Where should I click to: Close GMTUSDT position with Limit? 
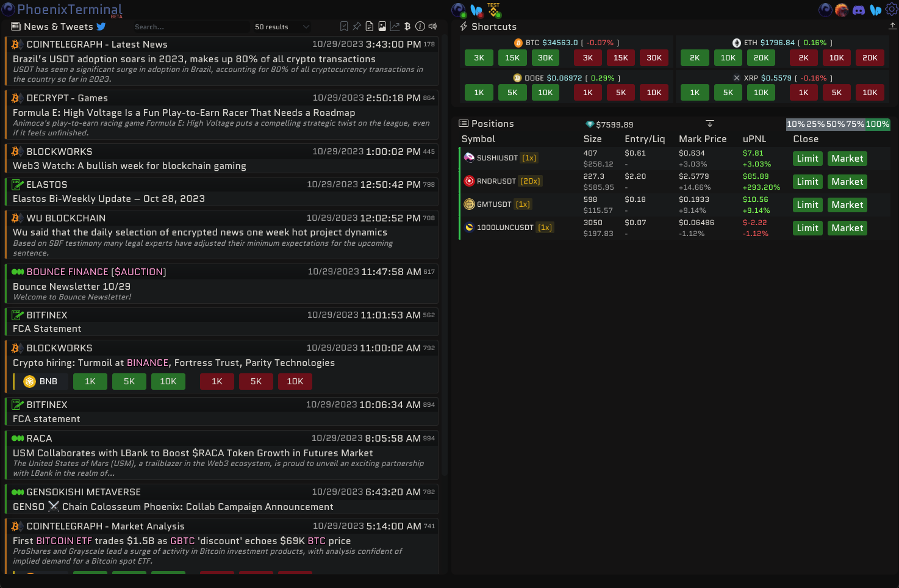point(808,205)
